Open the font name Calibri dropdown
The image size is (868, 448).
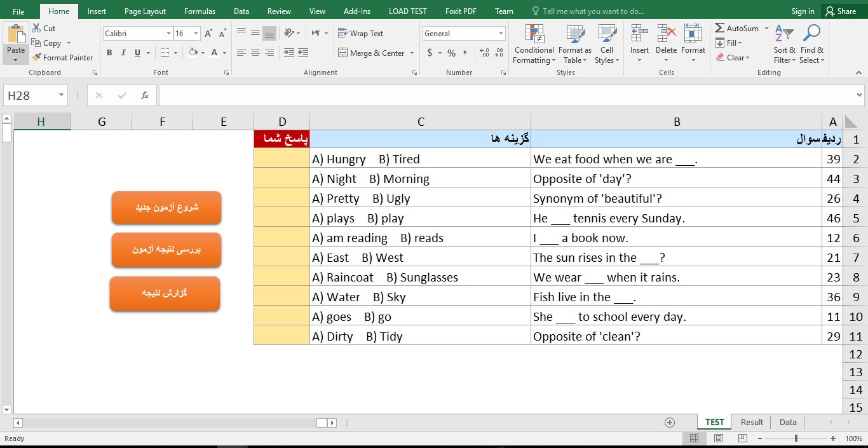pyautogui.click(x=168, y=34)
